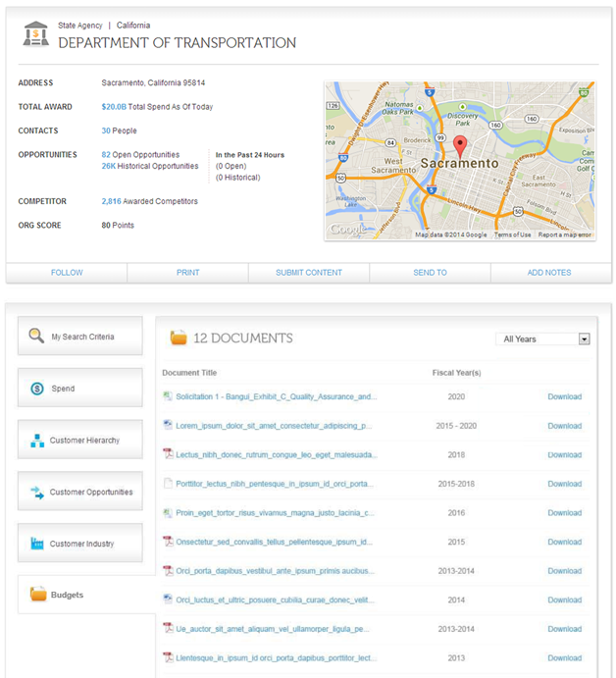Click the blank file icon for Porttitor_lectus document
Screen dimensions: 616x678
click(x=168, y=483)
